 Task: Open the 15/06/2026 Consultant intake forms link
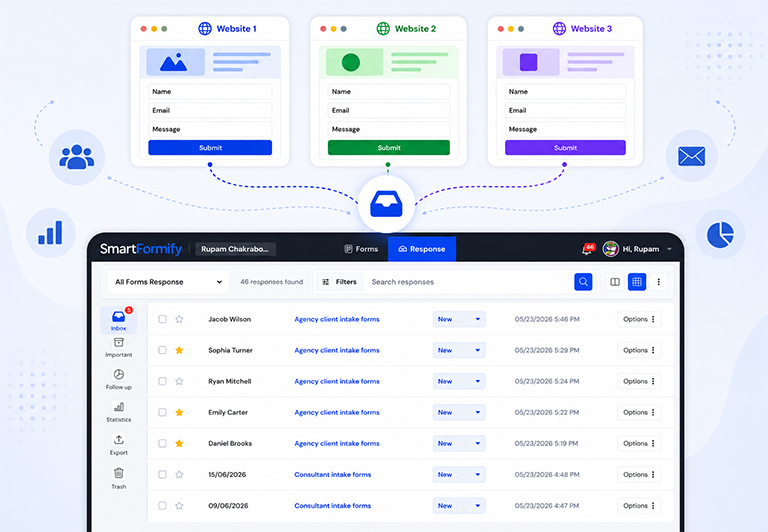click(333, 474)
